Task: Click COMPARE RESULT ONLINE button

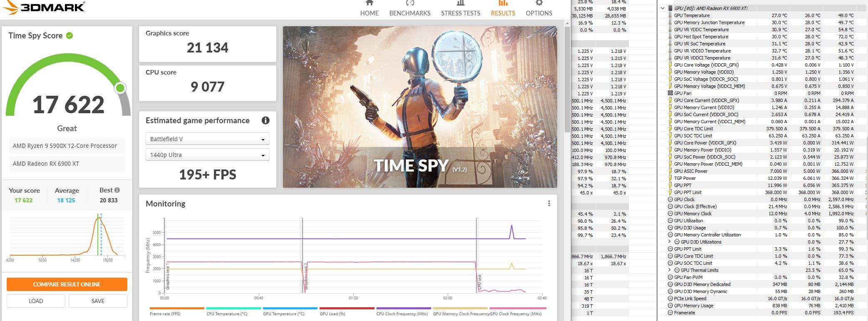Action: (67, 284)
